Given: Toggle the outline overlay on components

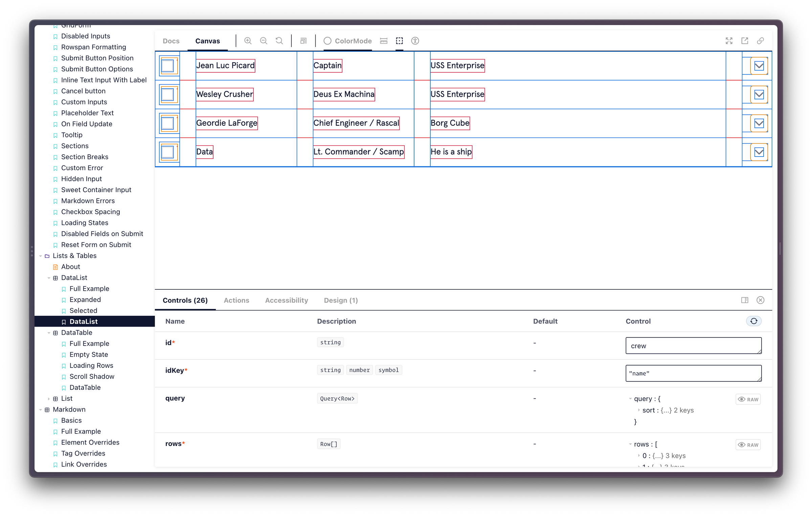Looking at the screenshot, I should [399, 41].
